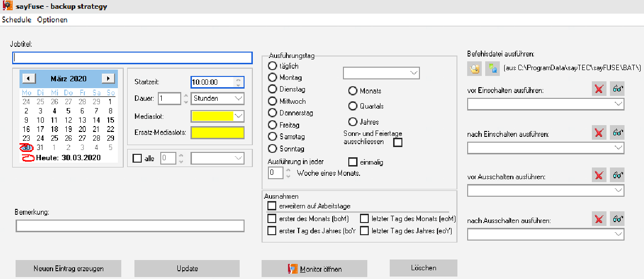Click the Neuen Eintrag erzeugen button
Screen dimensions: 644x279
tap(68, 268)
